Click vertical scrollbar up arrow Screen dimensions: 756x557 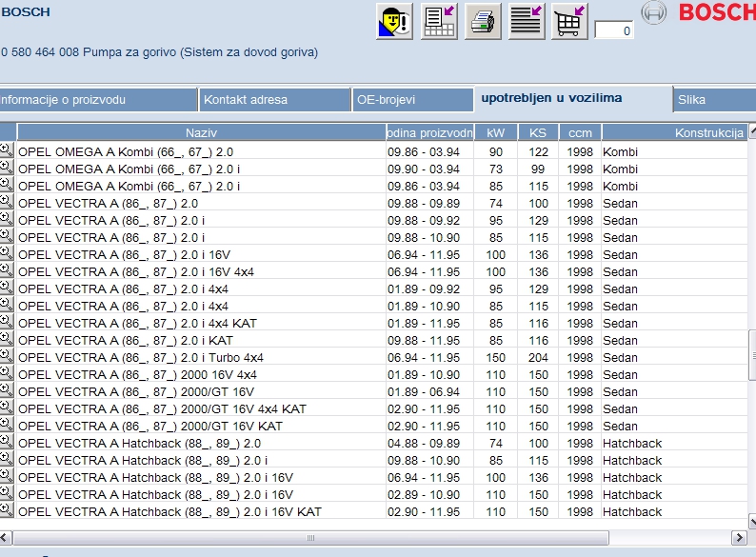coord(751,130)
